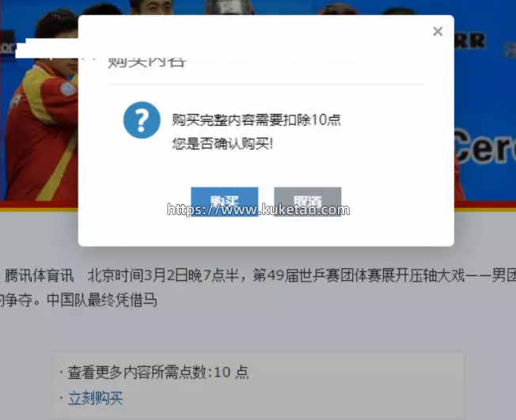Click the 查看更多内容所需点数:10 点 line
This screenshot has width=516, height=420.
(x=158, y=373)
